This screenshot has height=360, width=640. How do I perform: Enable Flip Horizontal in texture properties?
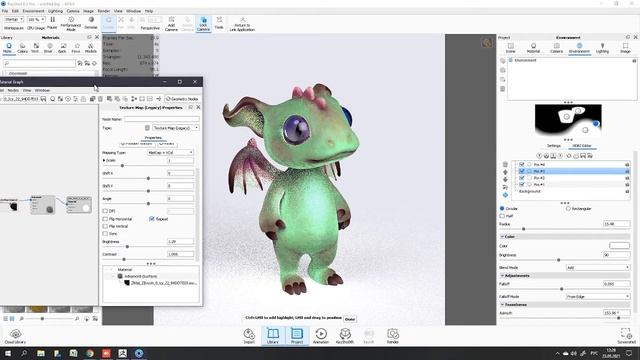[x=105, y=219]
